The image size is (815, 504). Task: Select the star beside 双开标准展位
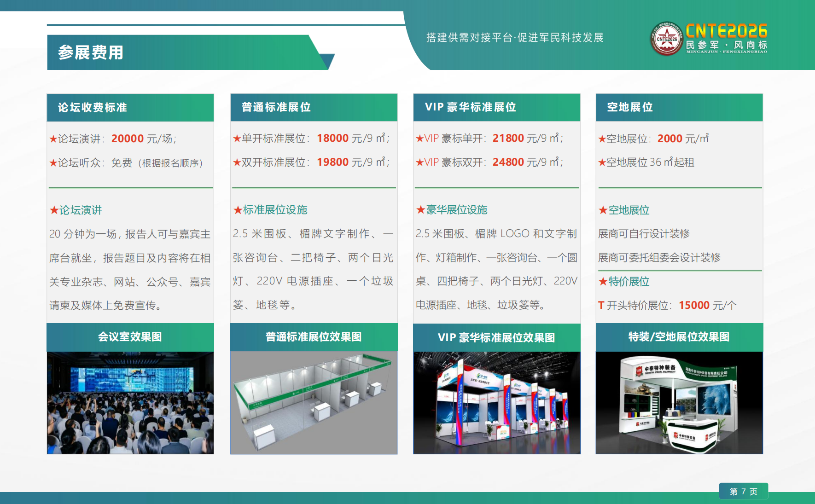pyautogui.click(x=236, y=162)
